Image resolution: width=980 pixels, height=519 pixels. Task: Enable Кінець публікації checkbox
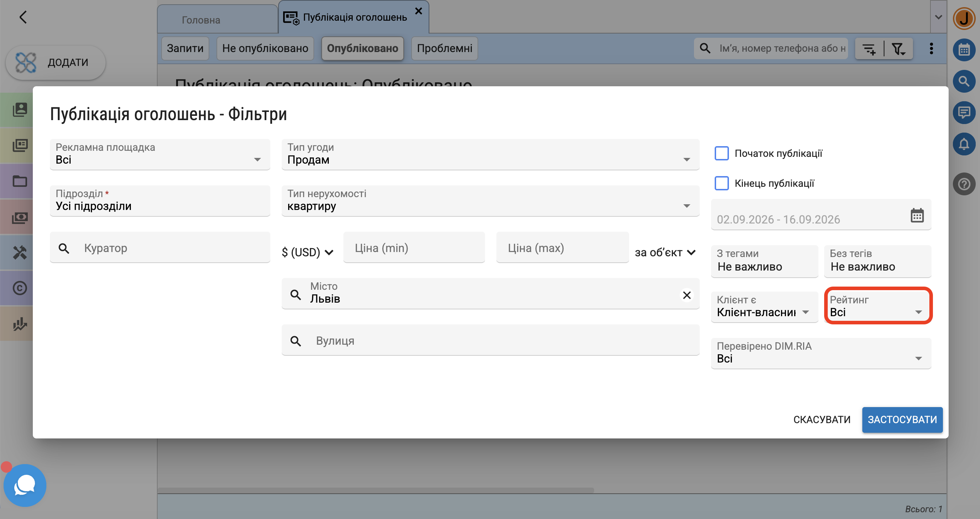722,183
